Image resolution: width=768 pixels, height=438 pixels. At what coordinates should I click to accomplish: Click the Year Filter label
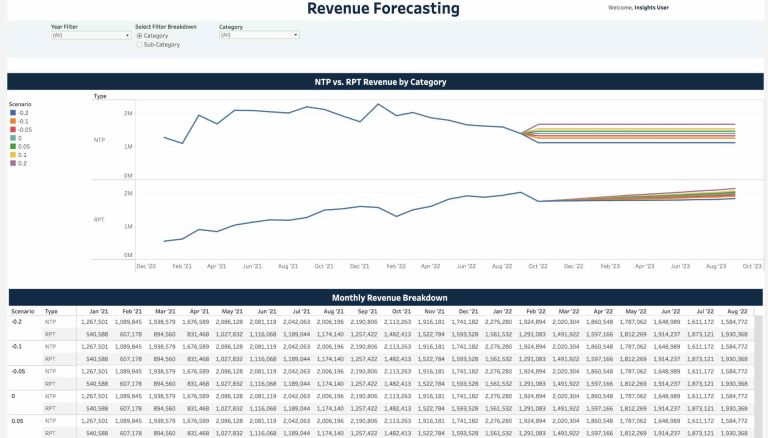click(x=65, y=27)
